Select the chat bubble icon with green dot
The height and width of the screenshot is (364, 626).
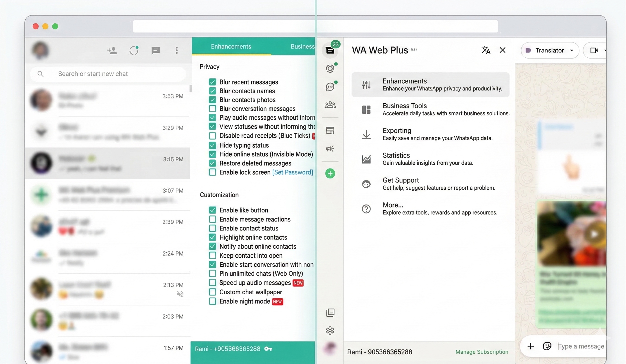coord(330,86)
